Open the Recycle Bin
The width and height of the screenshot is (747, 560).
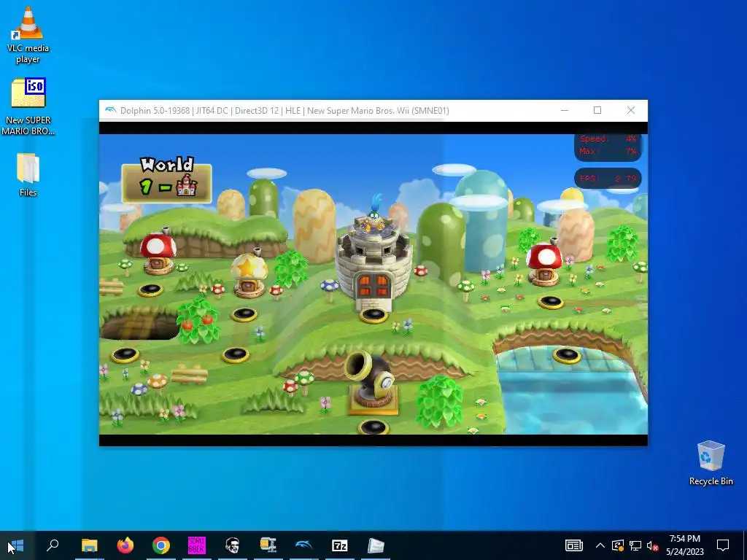point(711,463)
